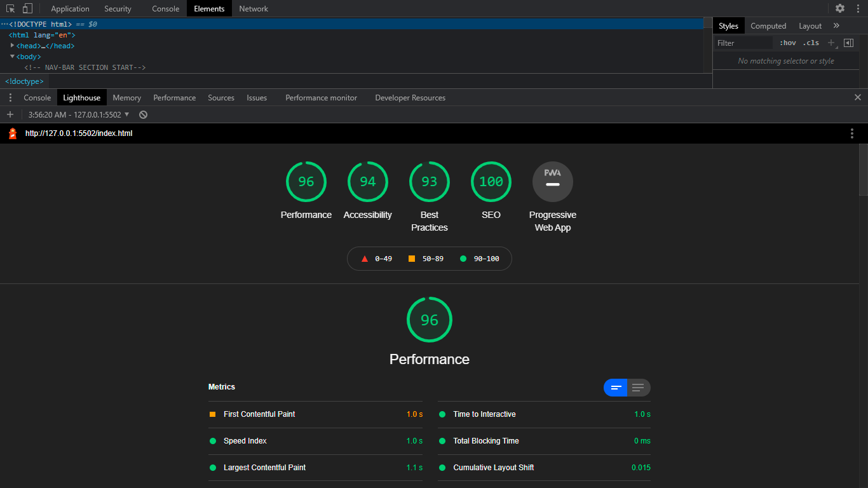
Task: Expand the selected DOCTYPE row ellipsis
Action: pyautogui.click(x=4, y=24)
